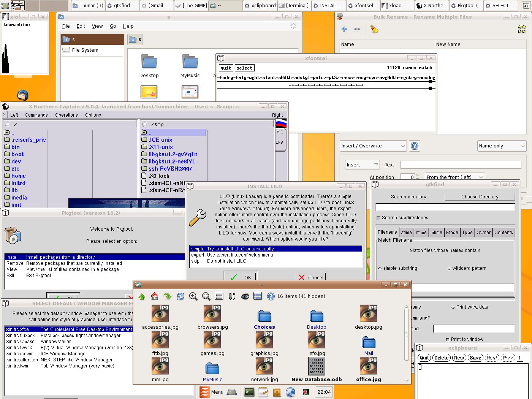Screen dimensions: 532x399
Task: Click the logout exit icon in bottom panel
Action: (305, 392)
